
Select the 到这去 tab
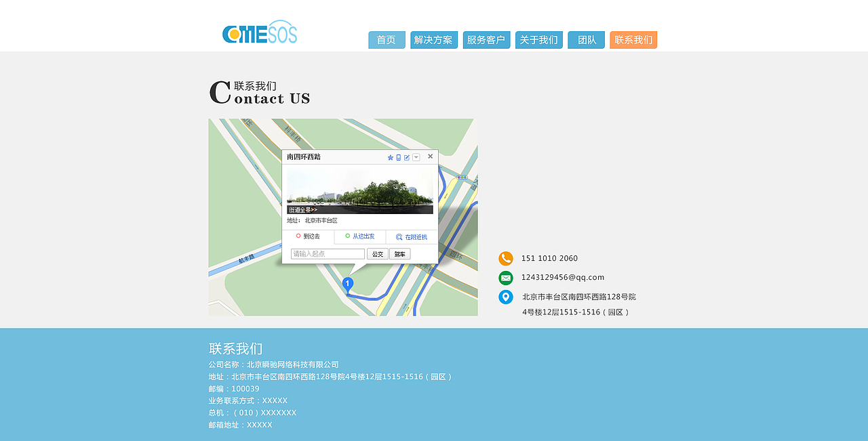click(x=308, y=236)
